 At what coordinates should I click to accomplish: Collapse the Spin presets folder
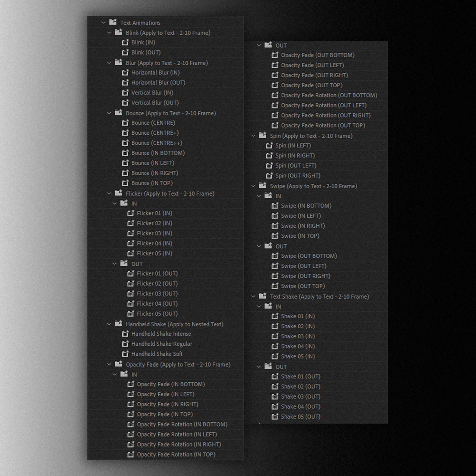point(253,136)
